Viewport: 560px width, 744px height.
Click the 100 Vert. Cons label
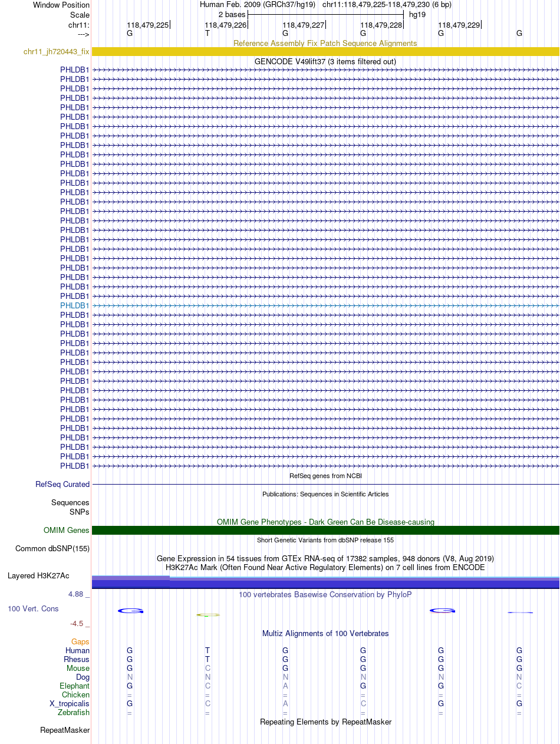click(x=33, y=608)
